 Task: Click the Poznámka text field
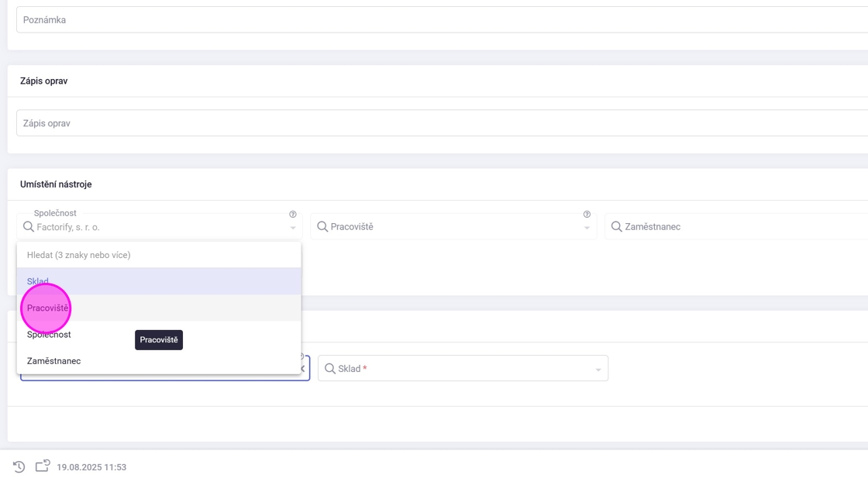coord(442,20)
